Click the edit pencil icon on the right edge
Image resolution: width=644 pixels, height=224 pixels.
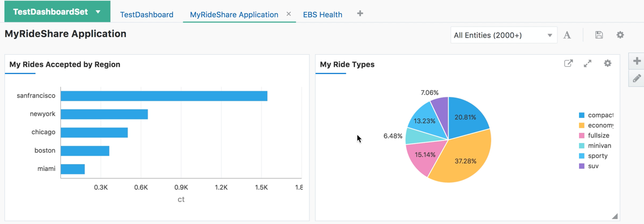(x=637, y=78)
